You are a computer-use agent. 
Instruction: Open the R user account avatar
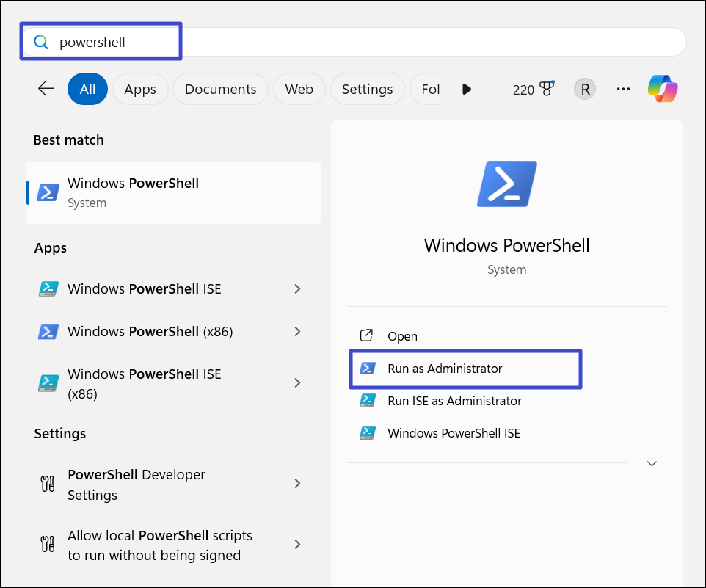(x=585, y=89)
